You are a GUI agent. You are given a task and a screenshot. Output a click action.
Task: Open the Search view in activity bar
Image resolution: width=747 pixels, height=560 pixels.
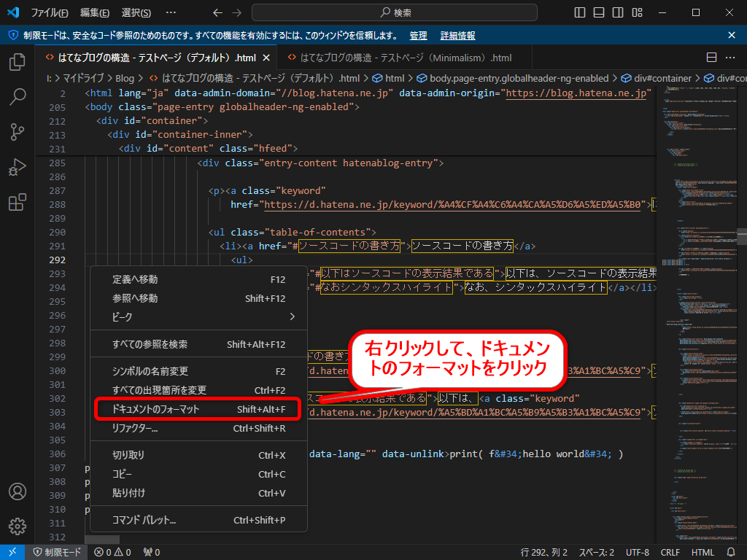pyautogui.click(x=18, y=97)
